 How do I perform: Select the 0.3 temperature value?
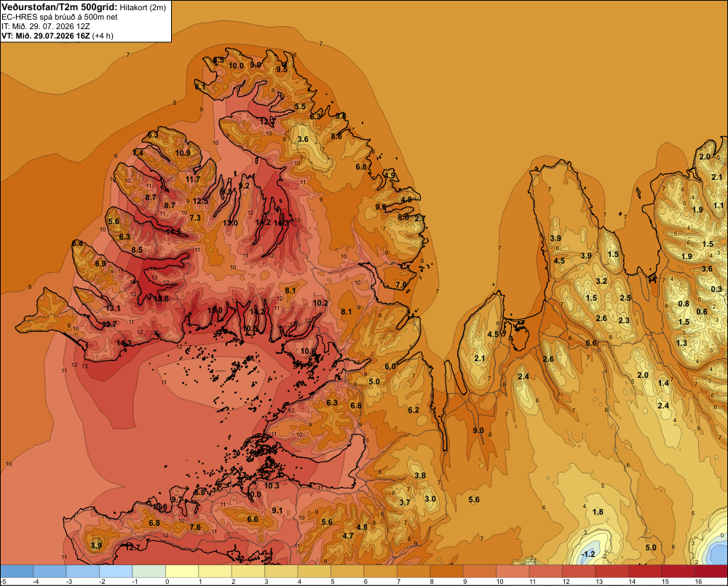click(716, 289)
